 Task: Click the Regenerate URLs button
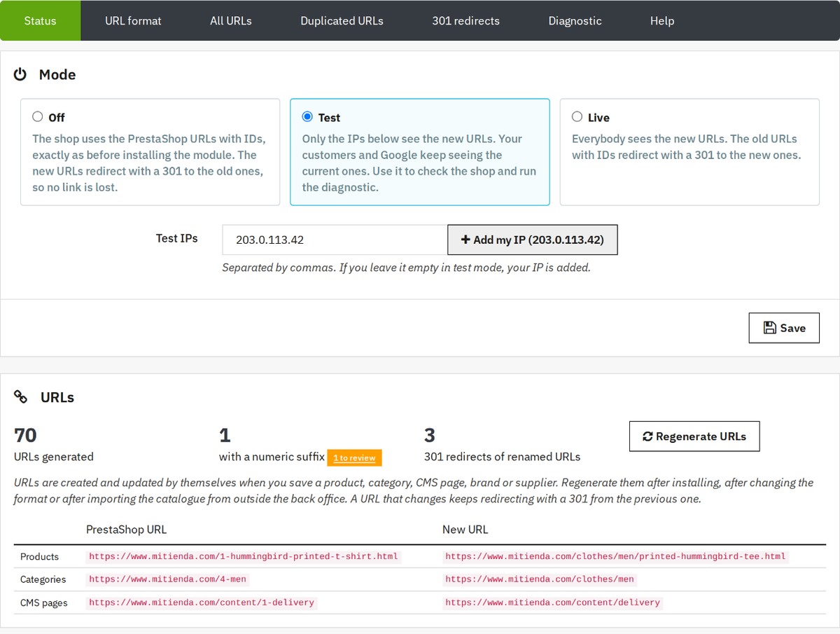coord(694,436)
